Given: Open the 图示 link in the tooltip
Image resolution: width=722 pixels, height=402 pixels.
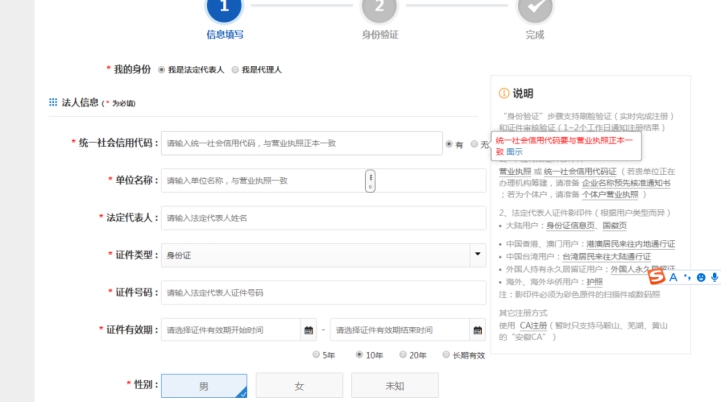Looking at the screenshot, I should tap(514, 152).
